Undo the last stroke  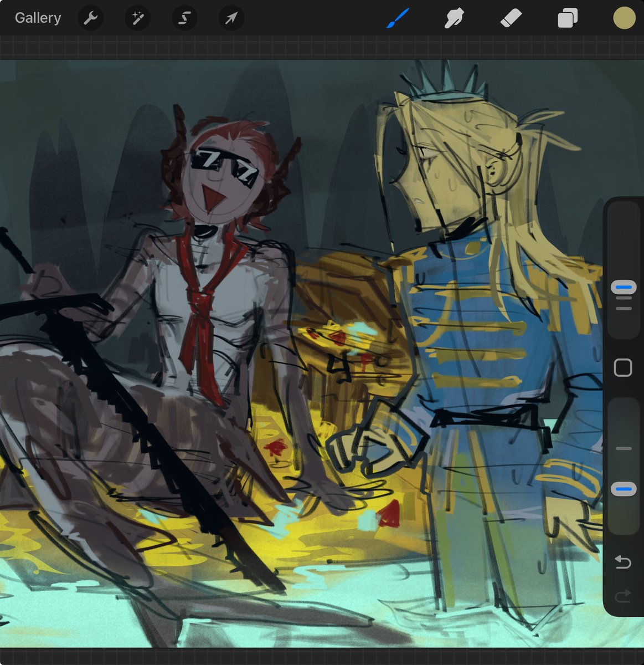point(624,562)
